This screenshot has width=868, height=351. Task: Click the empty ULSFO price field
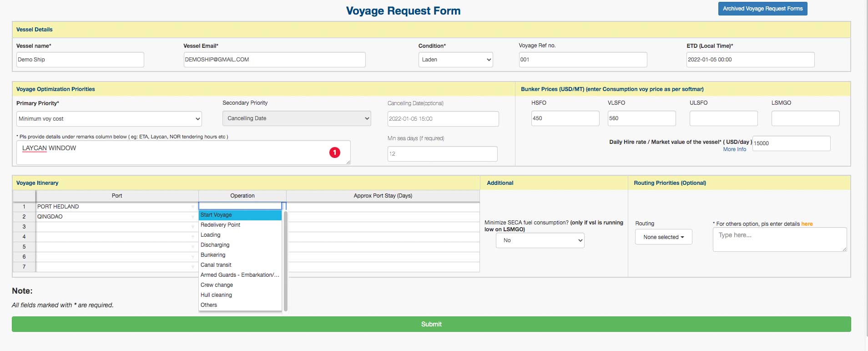coord(723,118)
